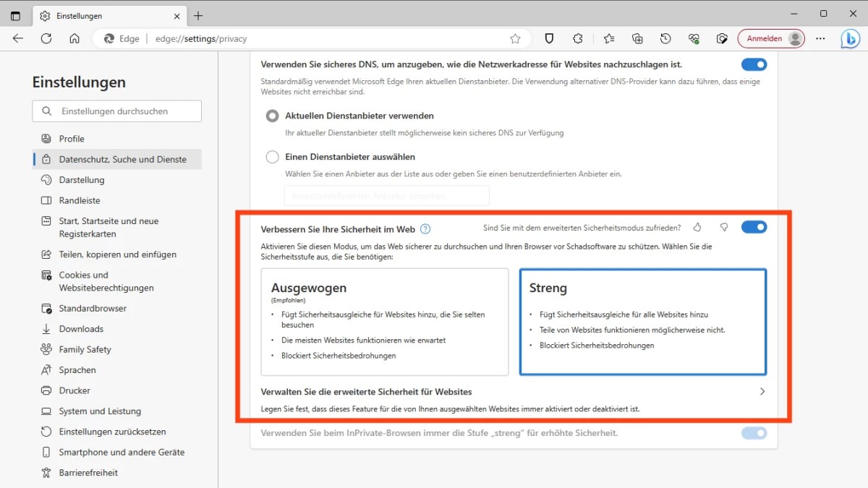
Task: Open Smartphone und andere Geräte section
Action: click(117, 452)
